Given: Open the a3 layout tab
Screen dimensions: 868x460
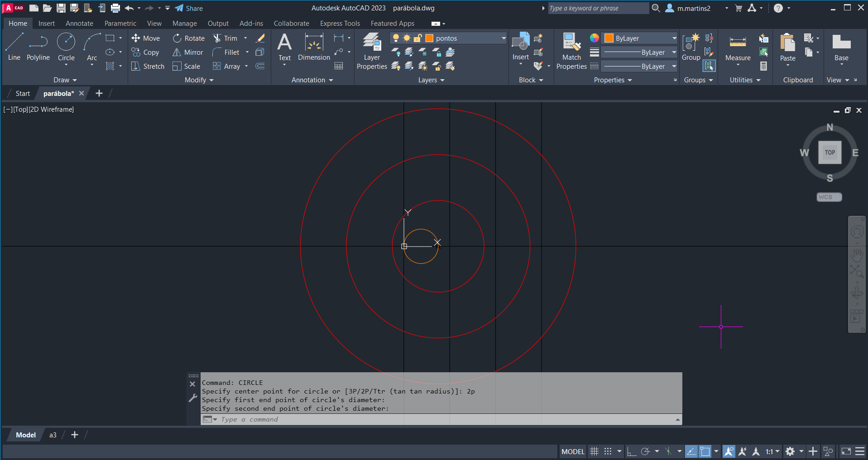Looking at the screenshot, I should [53, 435].
